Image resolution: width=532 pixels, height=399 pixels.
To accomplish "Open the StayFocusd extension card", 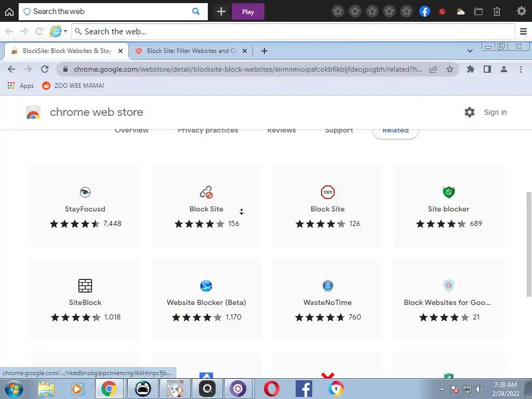I will point(85,206).
